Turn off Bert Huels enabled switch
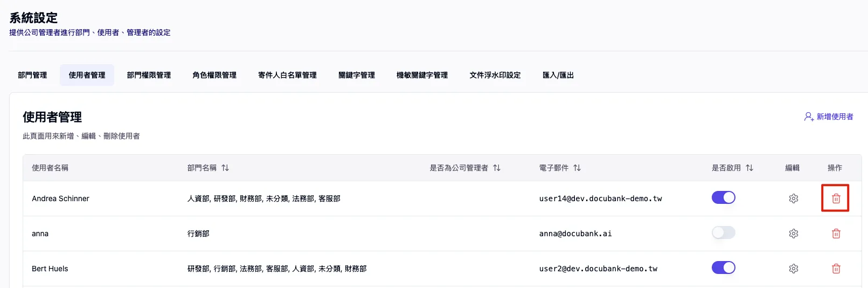The image size is (868, 288). coord(723,268)
